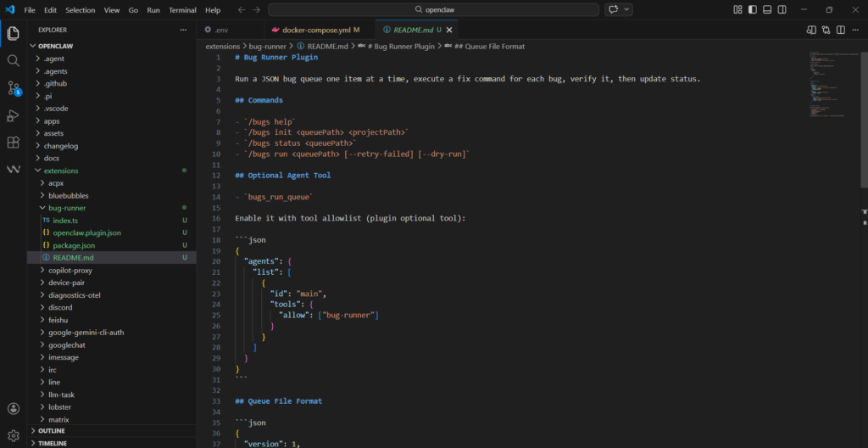Image resolution: width=868 pixels, height=448 pixels.
Task: Click the VS Code logo icon
Action: click(10, 9)
